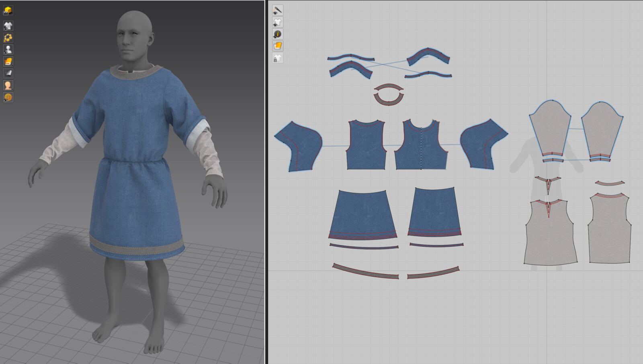Select the blue bodice pattern with dotted center line

pos(421,145)
